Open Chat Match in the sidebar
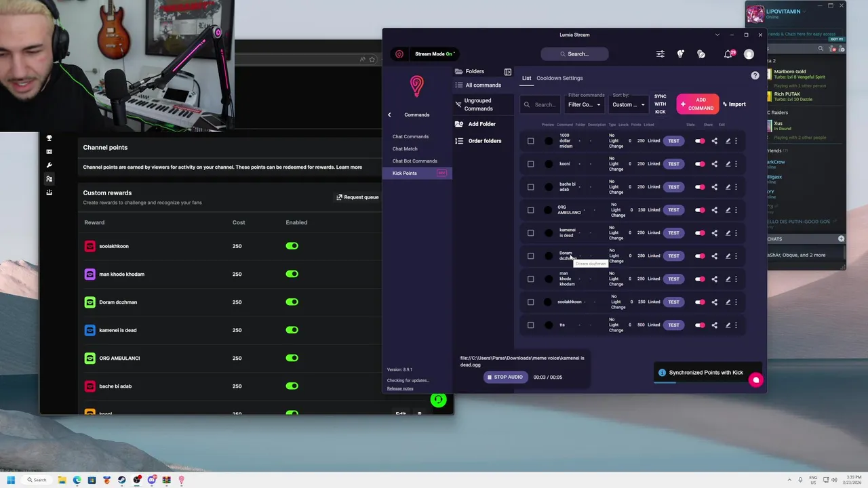868x488 pixels. click(x=405, y=149)
